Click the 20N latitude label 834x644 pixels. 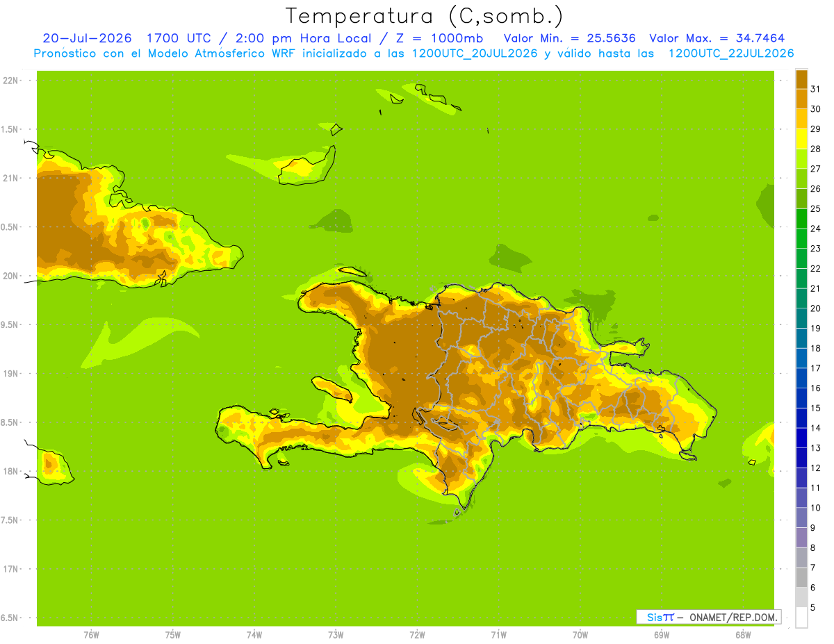[10, 276]
